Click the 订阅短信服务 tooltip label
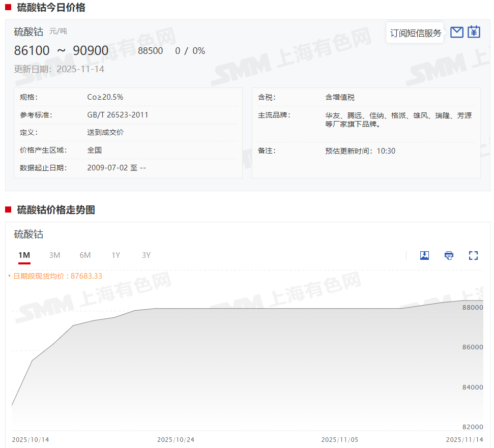Image resolution: width=494 pixels, height=448 pixels. click(415, 33)
